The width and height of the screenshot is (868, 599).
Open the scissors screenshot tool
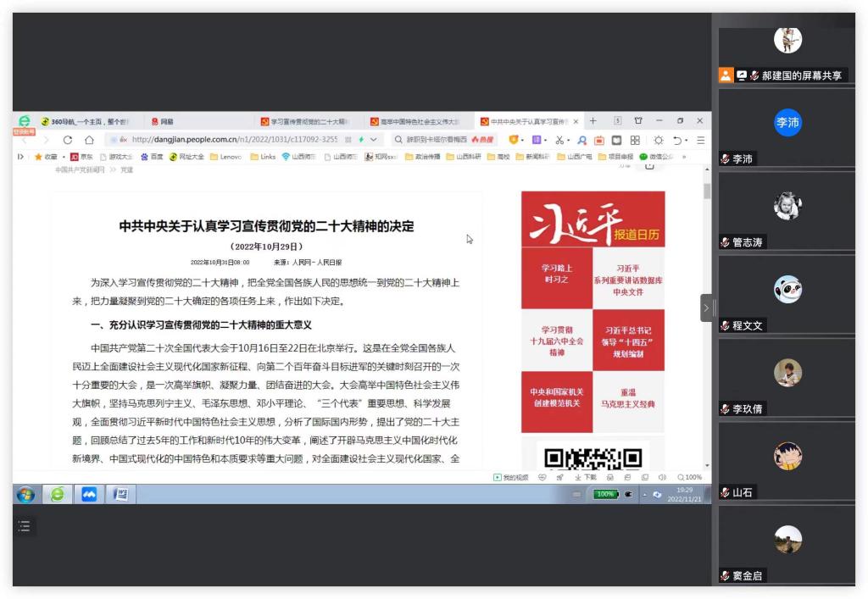click(561, 140)
